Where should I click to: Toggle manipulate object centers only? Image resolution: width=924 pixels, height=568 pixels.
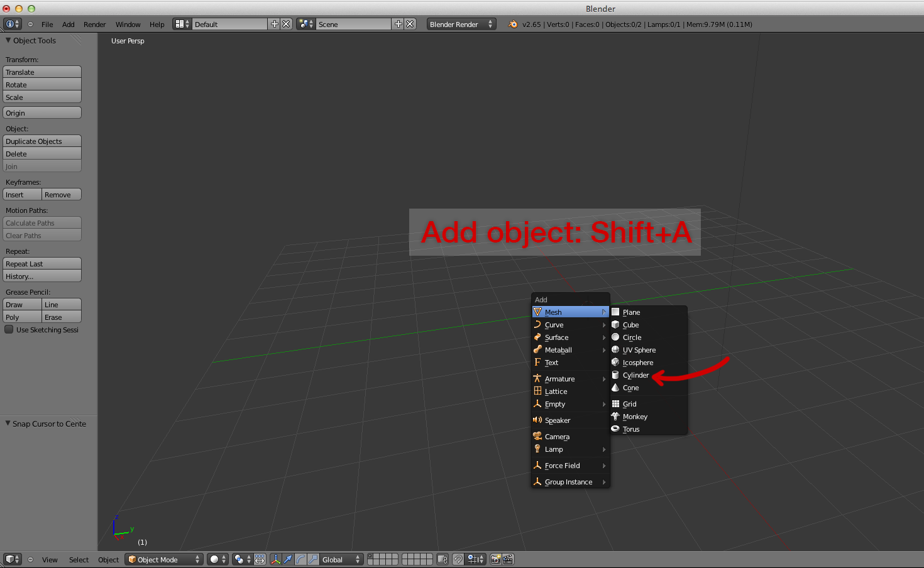pos(260,559)
